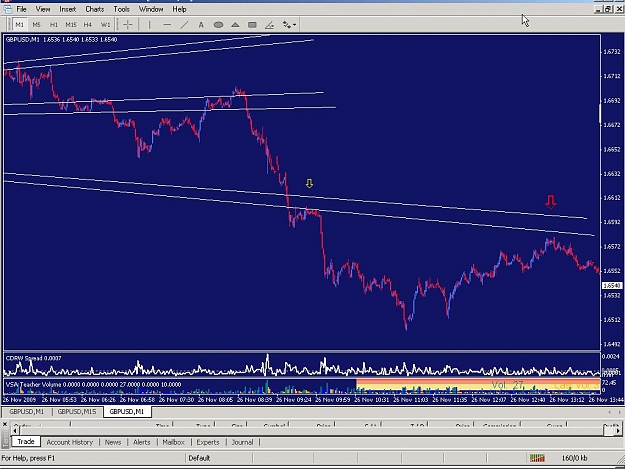Click the 26 Nov 09:24 time label
Image resolution: width=625 pixels, height=469 pixels.
click(x=294, y=400)
